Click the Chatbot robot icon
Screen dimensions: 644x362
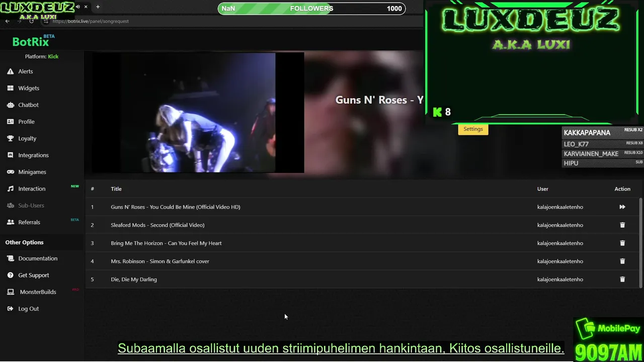pyautogui.click(x=10, y=105)
